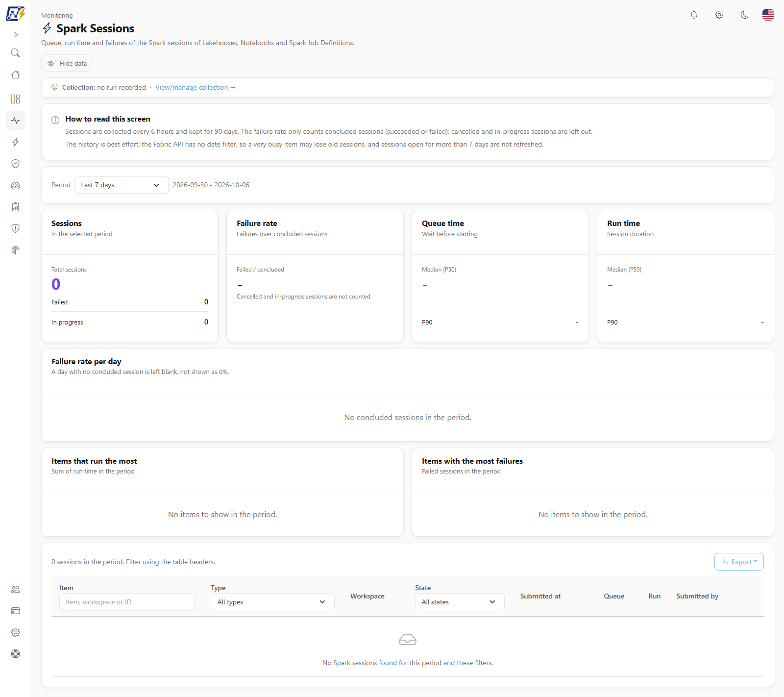The image size is (784, 697).
Task: Open the credit card billing icon in the sidebar
Action: point(16,611)
